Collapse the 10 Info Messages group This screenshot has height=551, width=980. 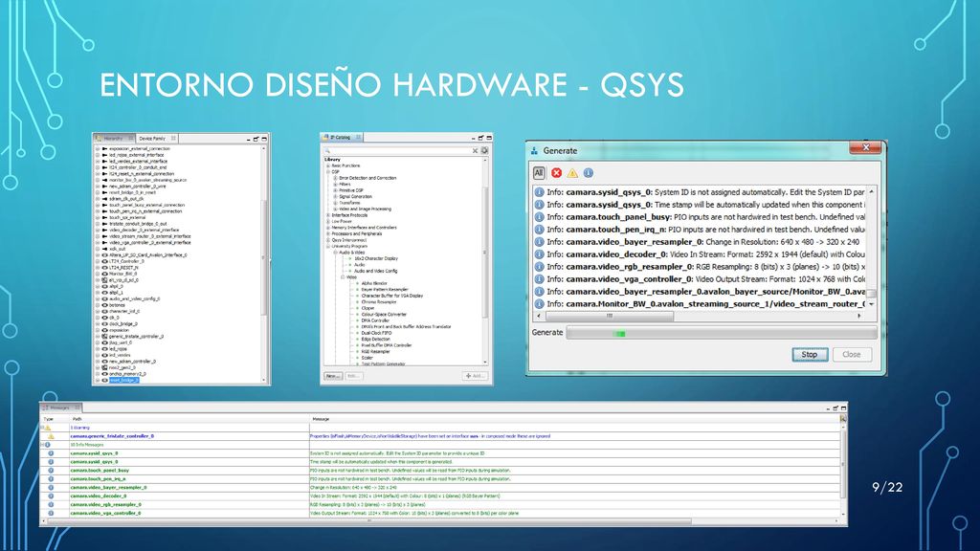[42, 445]
